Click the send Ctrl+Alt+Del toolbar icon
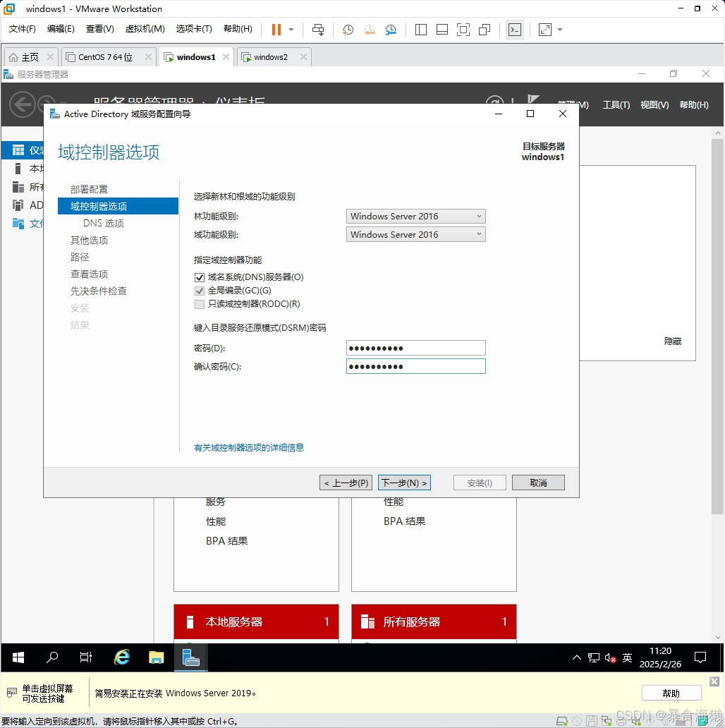Screen dimensions: 725x728 pyautogui.click(x=318, y=30)
